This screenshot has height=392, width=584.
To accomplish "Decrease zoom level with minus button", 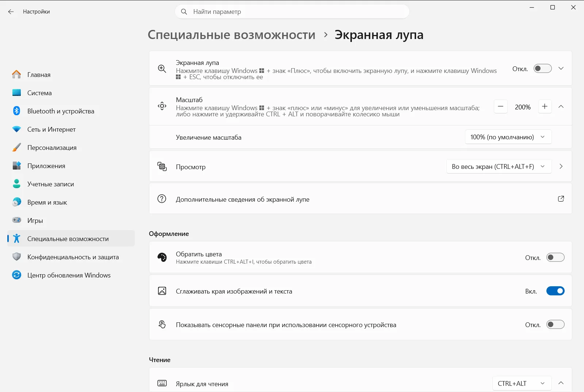I will (x=501, y=106).
